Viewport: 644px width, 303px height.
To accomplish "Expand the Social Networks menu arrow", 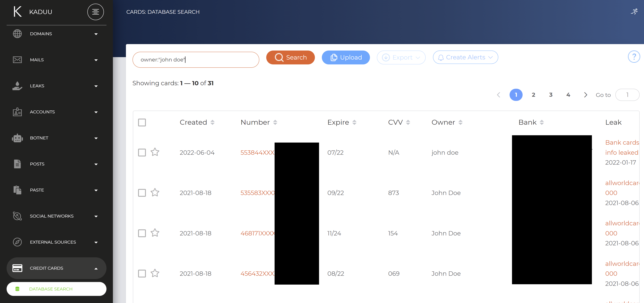I will (x=96, y=217).
